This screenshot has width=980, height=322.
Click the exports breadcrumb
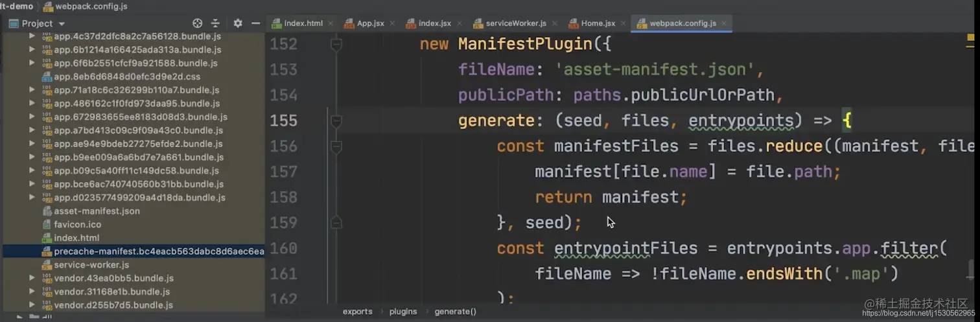pyautogui.click(x=358, y=312)
